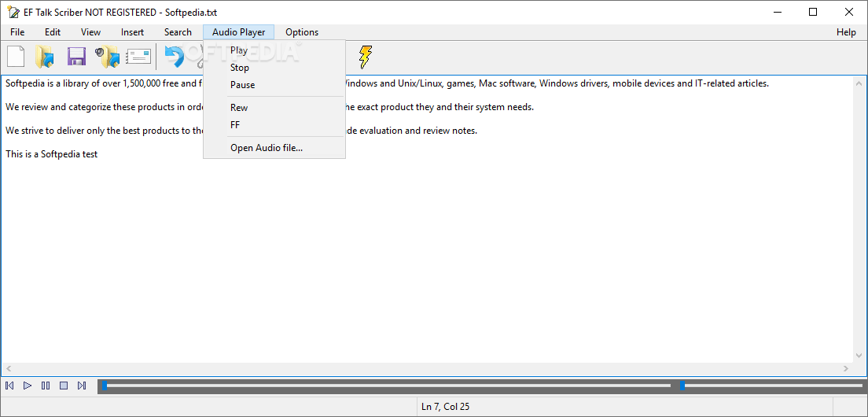
Task: Open the Search menu
Action: (178, 32)
